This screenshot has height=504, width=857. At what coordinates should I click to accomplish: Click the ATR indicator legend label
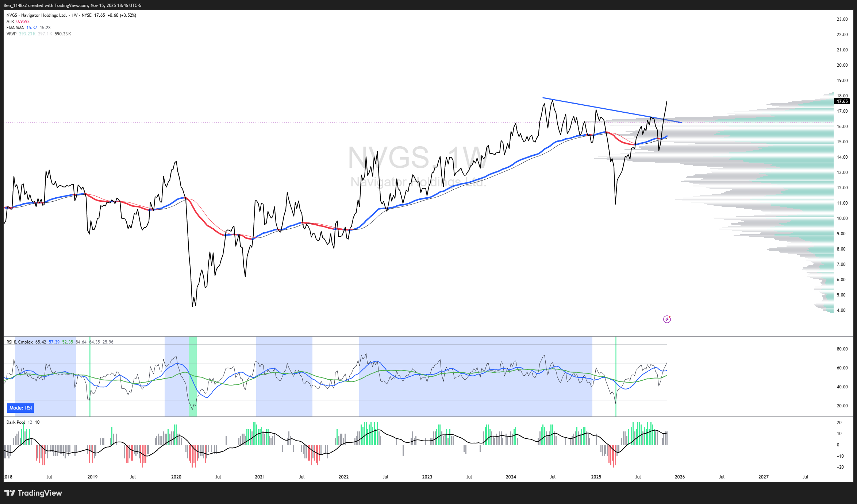[10, 22]
